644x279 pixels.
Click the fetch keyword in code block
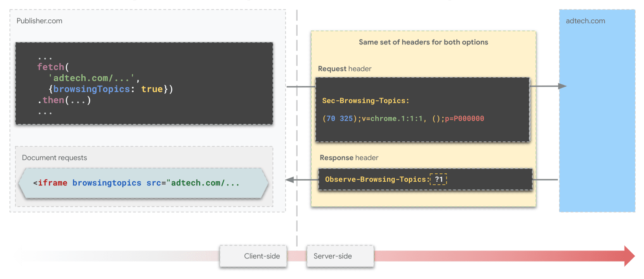click(51, 67)
